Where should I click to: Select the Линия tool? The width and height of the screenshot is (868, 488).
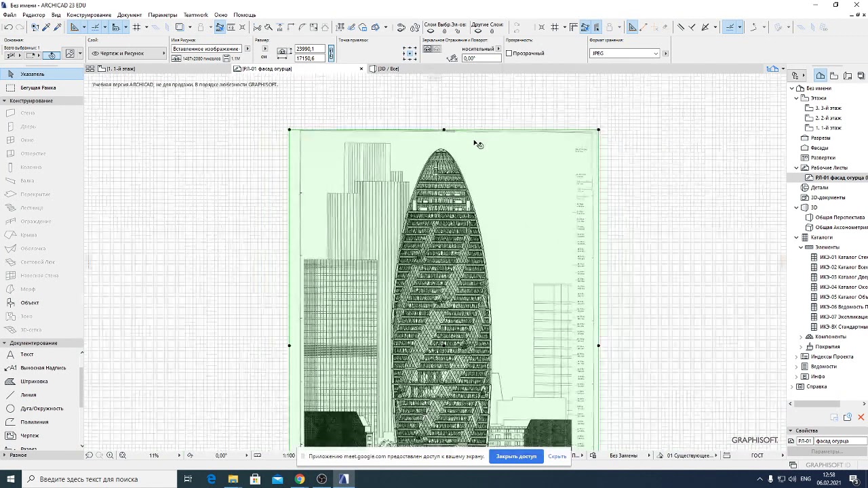click(41, 395)
